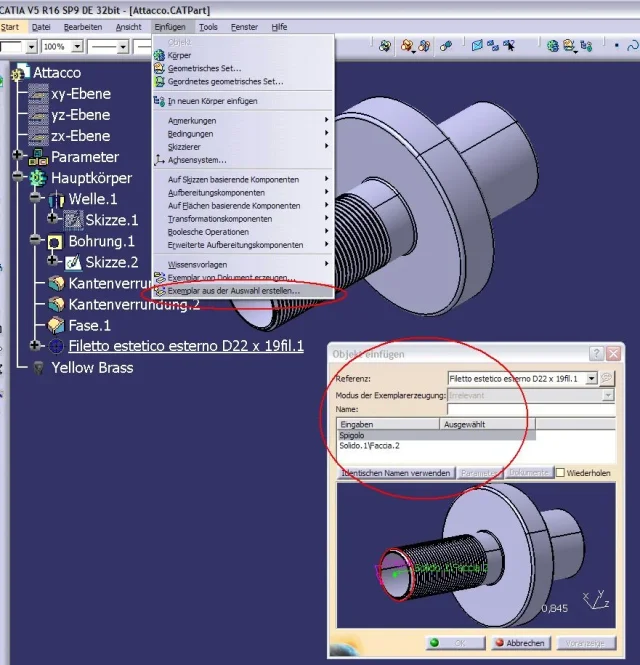Open the Boolesche Operationen submenu
Screen dimensions: 640x665
point(243,232)
